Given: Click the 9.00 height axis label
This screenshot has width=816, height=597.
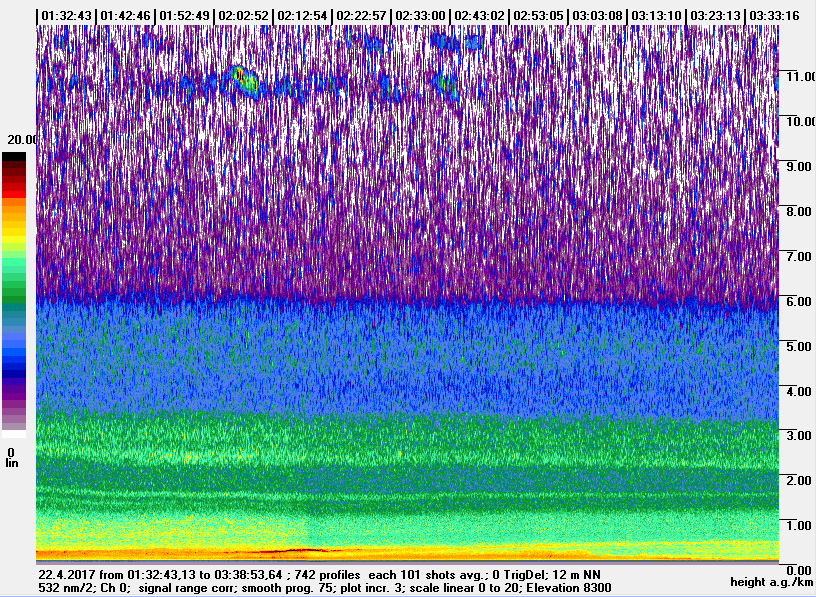Looking at the screenshot, I should pos(801,167).
